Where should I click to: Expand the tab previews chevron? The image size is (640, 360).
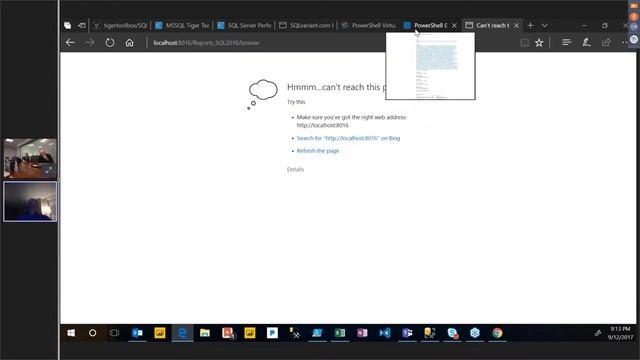point(544,25)
